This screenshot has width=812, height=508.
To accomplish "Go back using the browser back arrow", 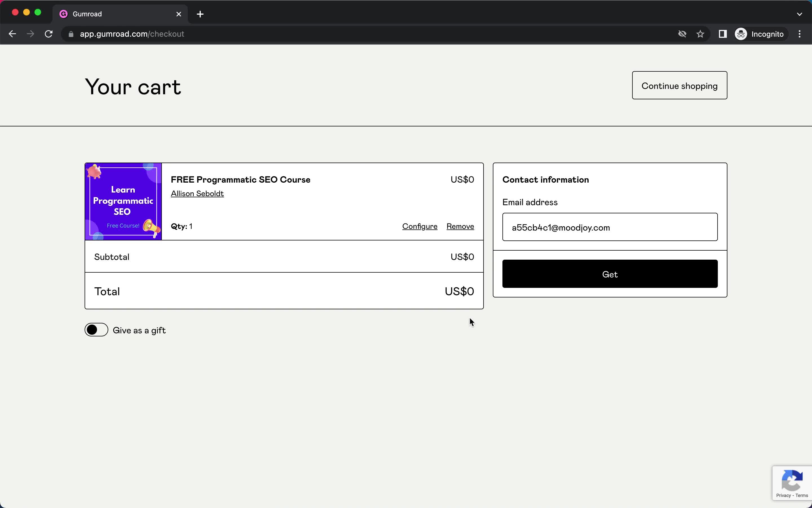I will pyautogui.click(x=12, y=34).
